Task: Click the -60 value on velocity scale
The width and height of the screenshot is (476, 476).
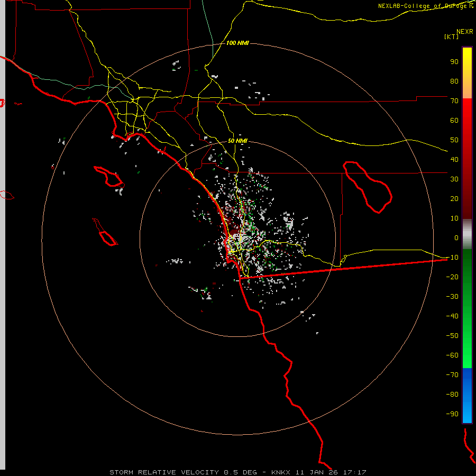Action: tap(452, 355)
